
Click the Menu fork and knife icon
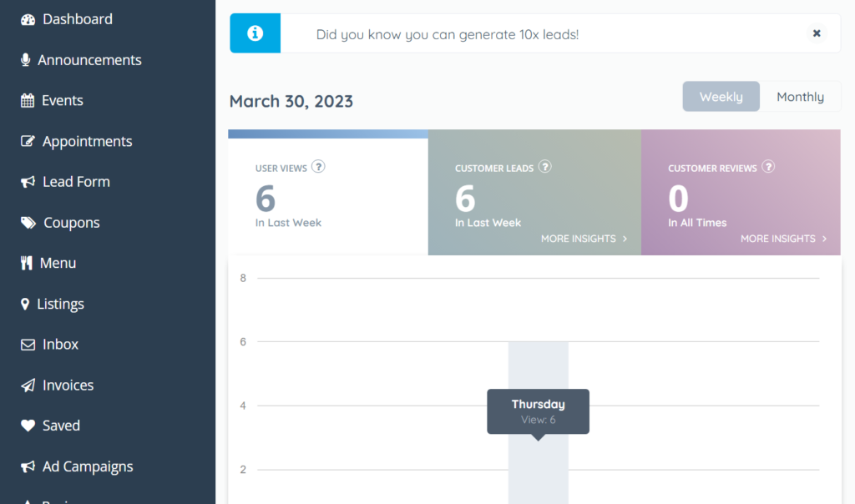tap(27, 264)
